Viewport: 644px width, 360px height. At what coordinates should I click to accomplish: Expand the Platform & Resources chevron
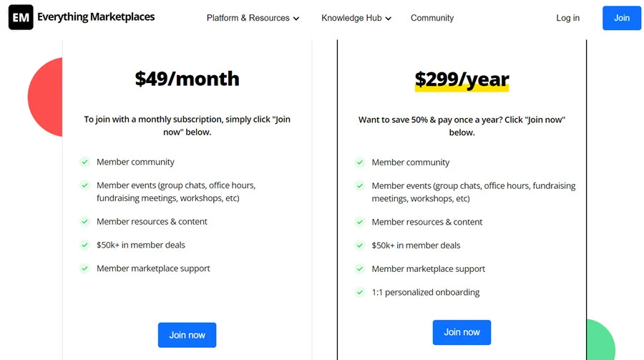(296, 19)
